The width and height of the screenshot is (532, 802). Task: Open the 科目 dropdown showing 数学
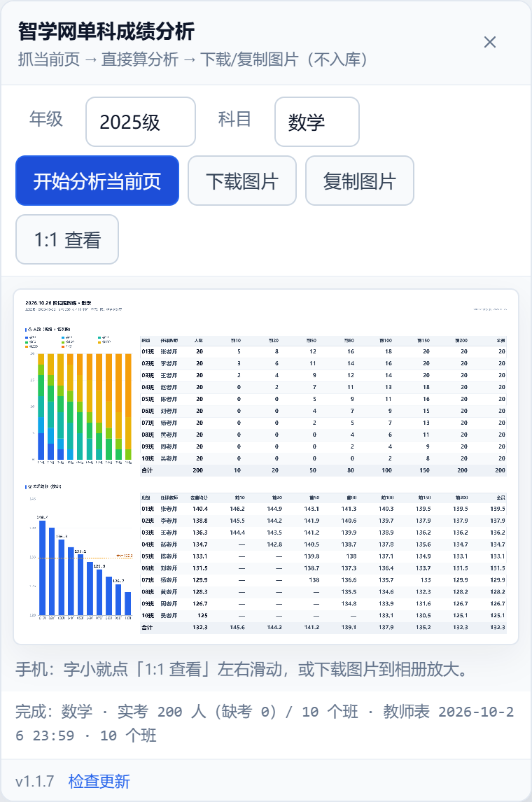pyautogui.click(x=317, y=122)
